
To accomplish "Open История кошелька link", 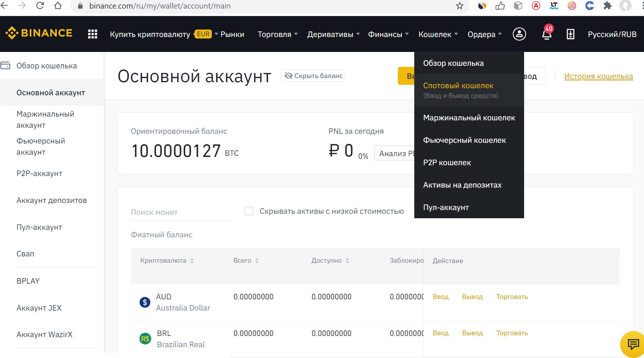I will (x=598, y=76).
